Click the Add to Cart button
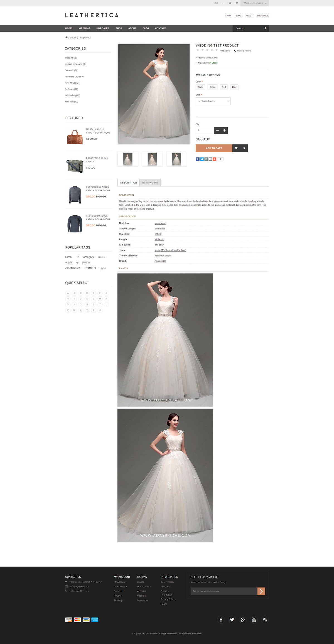 click(x=214, y=148)
